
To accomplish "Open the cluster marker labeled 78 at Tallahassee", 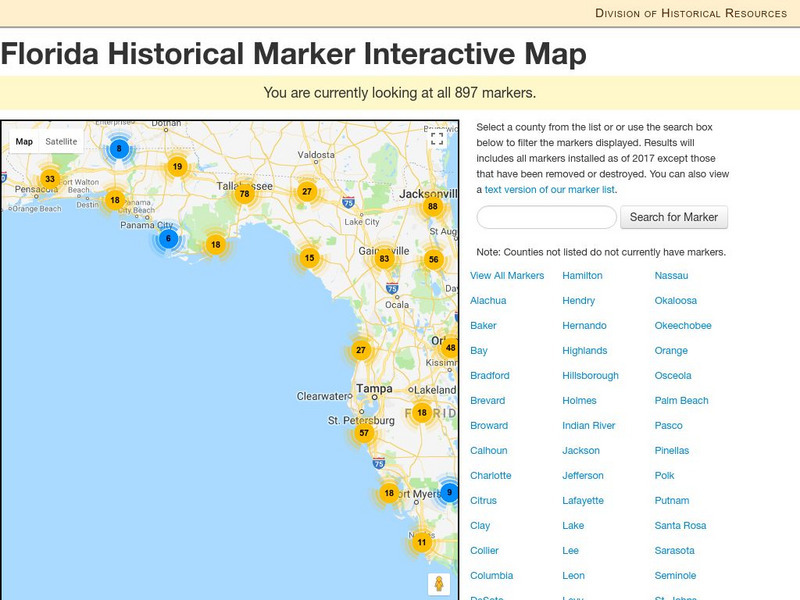I will [244, 194].
